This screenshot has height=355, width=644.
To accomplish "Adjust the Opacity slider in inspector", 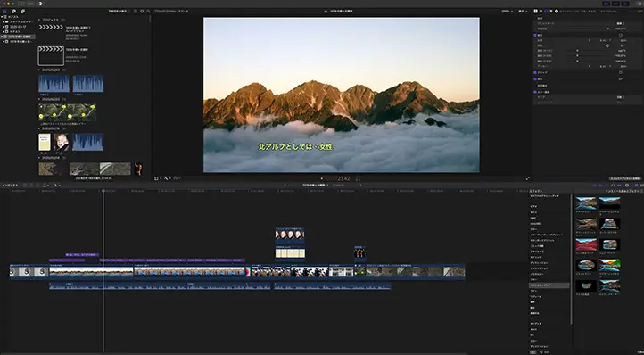I will pyautogui.click(x=587, y=29).
